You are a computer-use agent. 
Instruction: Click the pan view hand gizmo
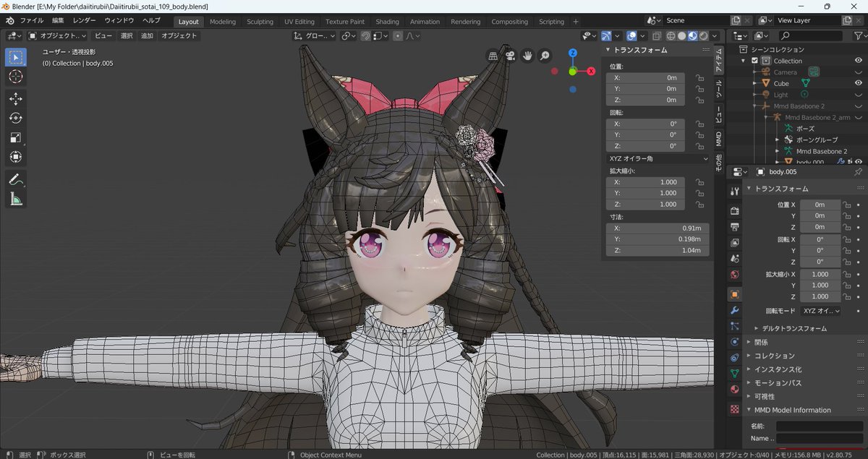point(528,55)
